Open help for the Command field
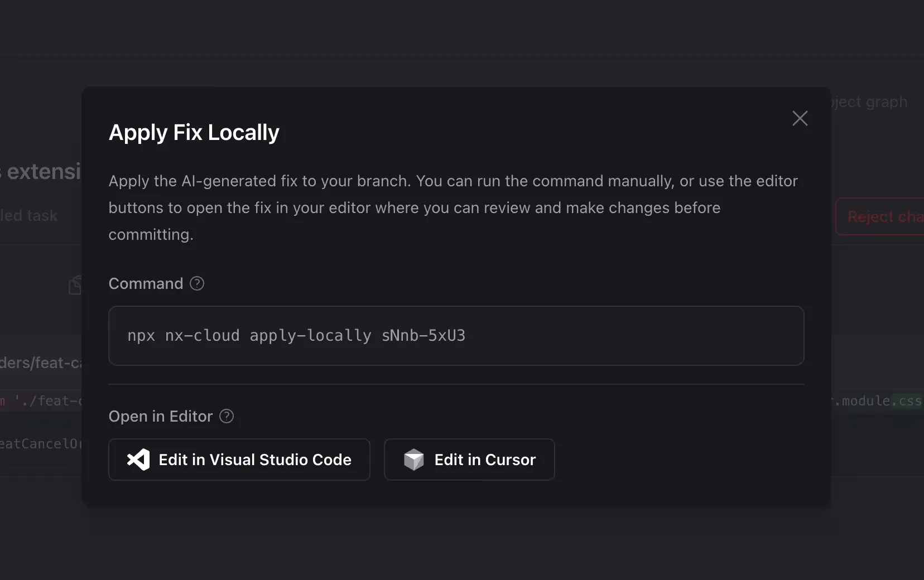Image resolution: width=924 pixels, height=580 pixels. pos(196,283)
